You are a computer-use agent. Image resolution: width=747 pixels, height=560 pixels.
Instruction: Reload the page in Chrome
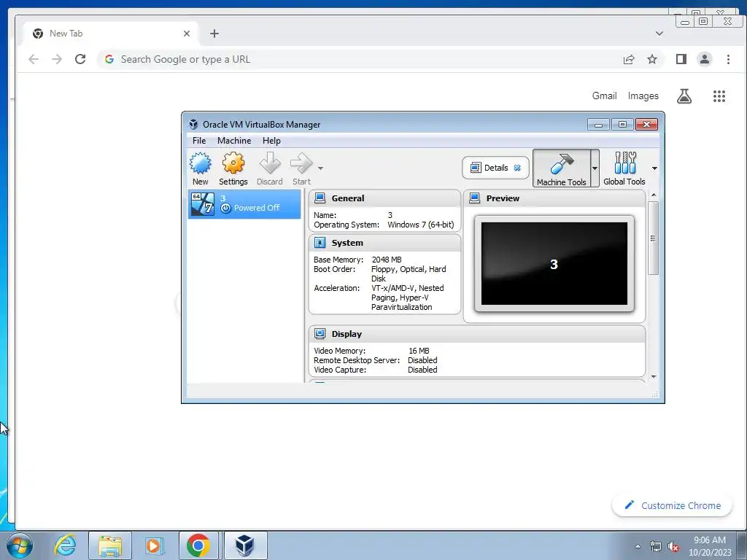(x=80, y=59)
